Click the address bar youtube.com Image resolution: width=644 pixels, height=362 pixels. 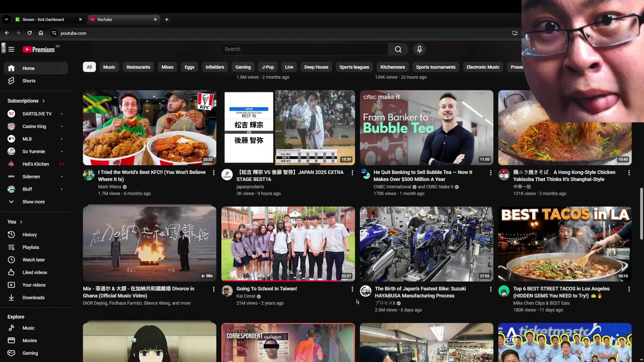click(73, 33)
